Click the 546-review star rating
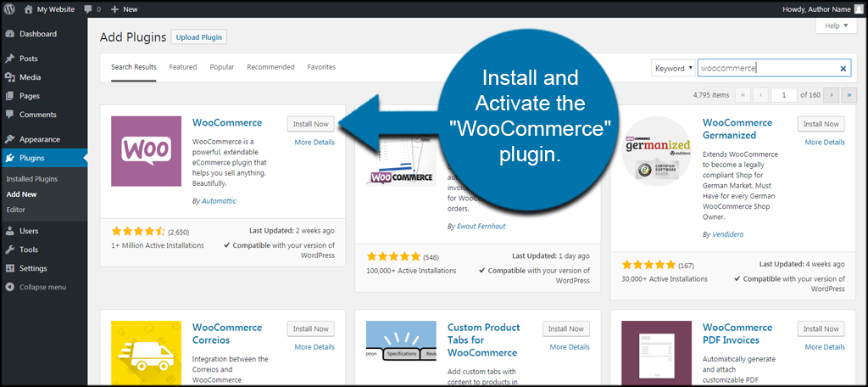868x387 pixels. point(393,256)
